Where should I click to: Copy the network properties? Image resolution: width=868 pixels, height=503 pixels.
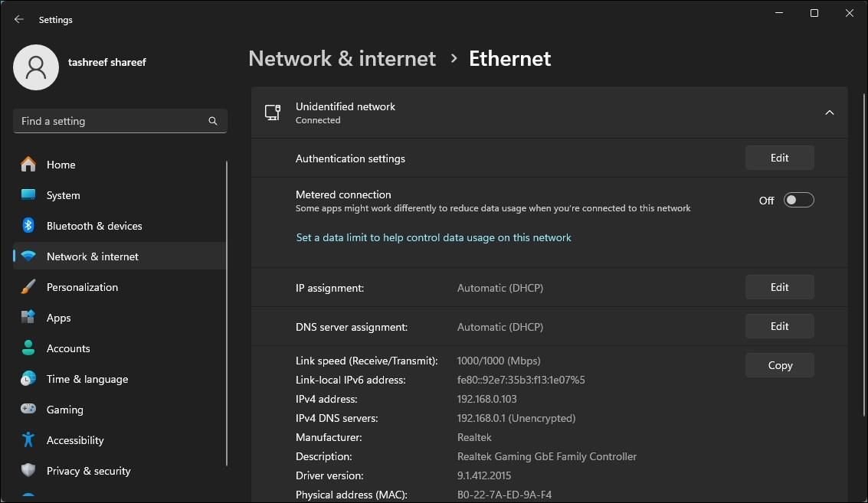click(x=779, y=365)
